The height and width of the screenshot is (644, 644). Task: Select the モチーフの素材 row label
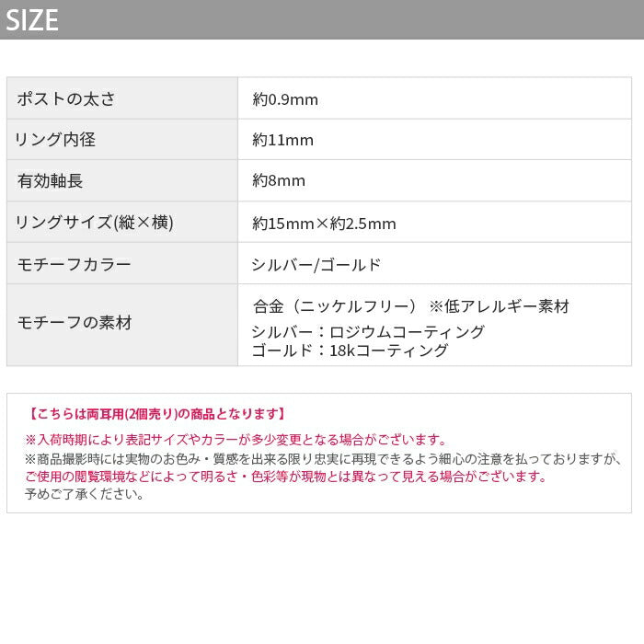coord(75,323)
